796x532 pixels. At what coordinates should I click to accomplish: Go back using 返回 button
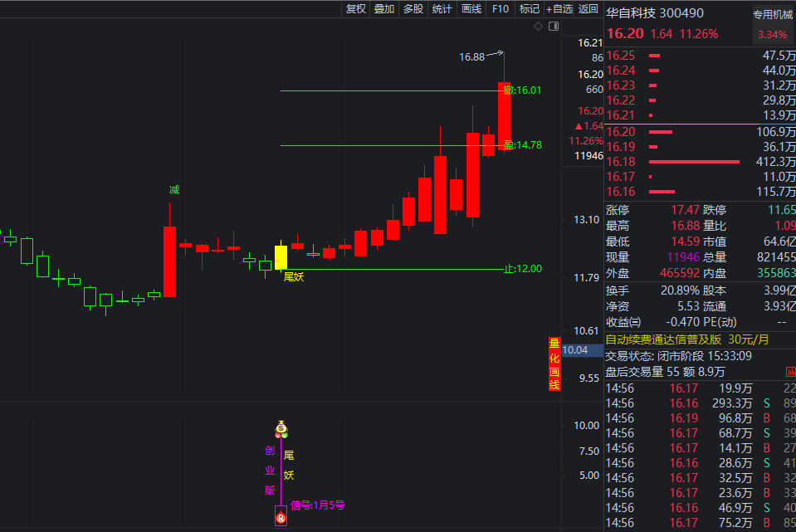[588, 9]
